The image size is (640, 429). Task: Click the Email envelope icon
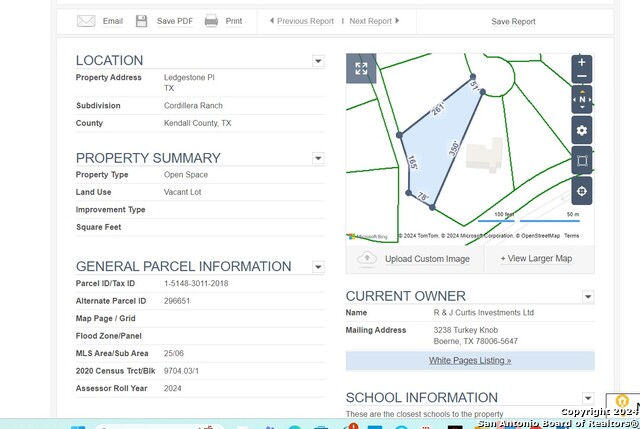(86, 21)
